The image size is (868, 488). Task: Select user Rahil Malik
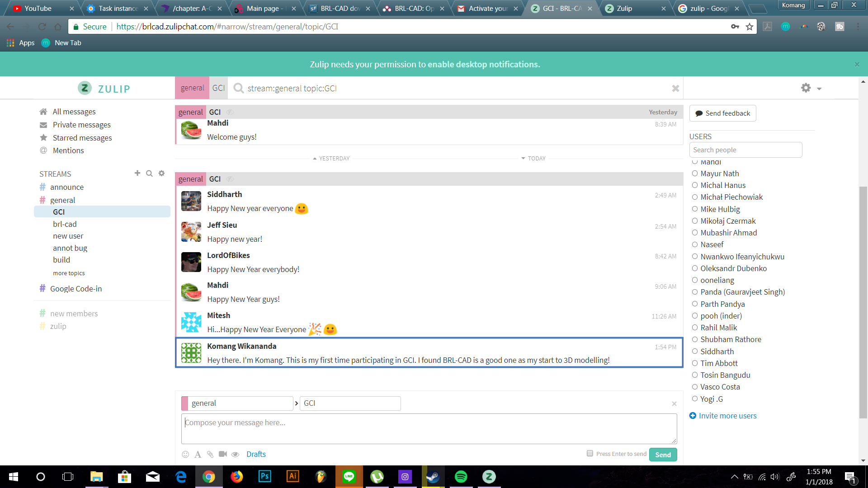[x=719, y=328]
